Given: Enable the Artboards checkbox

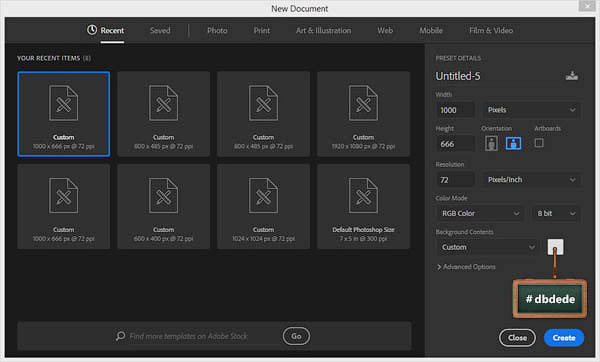Looking at the screenshot, I should coord(539,143).
